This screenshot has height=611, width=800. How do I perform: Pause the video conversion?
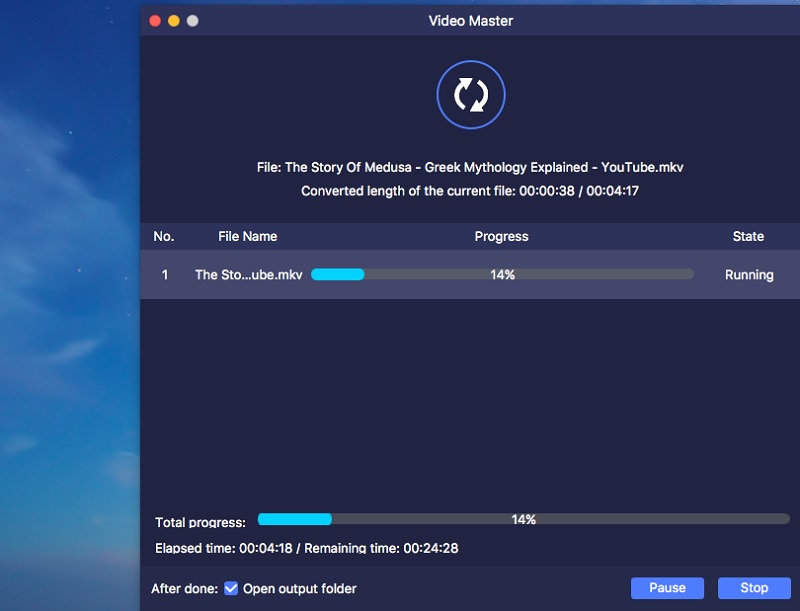667,588
